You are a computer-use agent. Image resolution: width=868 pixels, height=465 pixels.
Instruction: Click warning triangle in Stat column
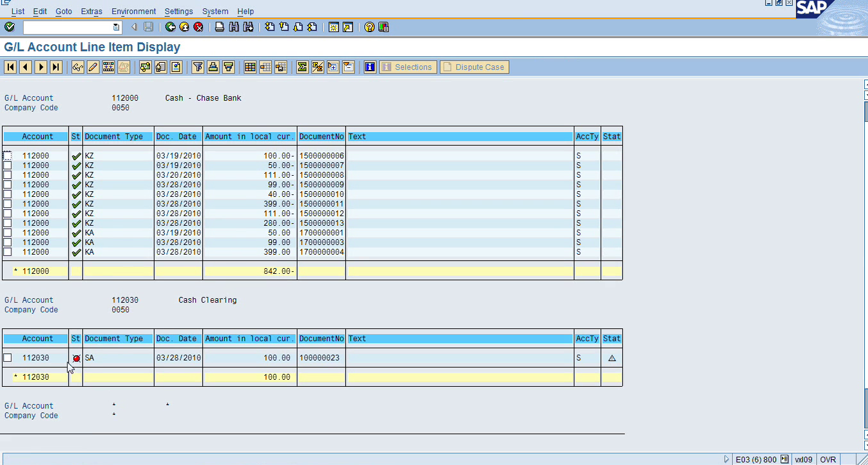click(x=612, y=358)
